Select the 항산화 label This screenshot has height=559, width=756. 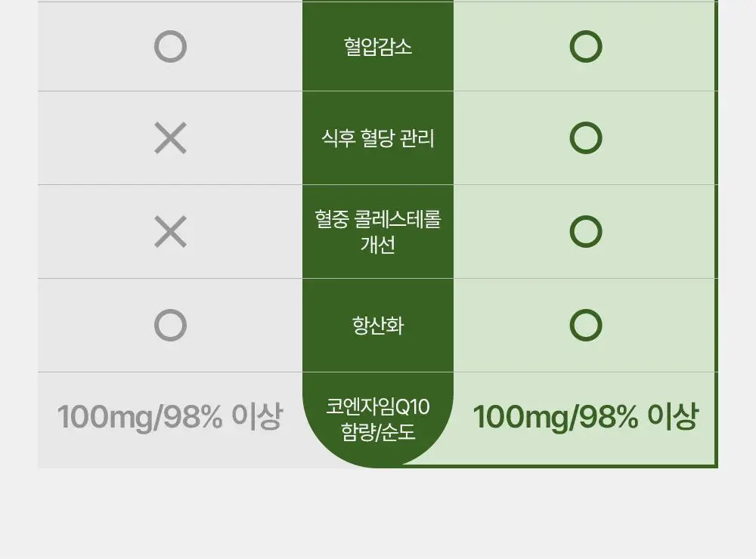pyautogui.click(x=378, y=326)
